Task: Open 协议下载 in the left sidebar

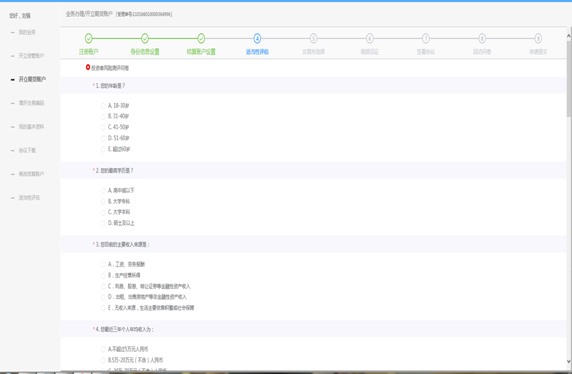Action: pyautogui.click(x=27, y=150)
